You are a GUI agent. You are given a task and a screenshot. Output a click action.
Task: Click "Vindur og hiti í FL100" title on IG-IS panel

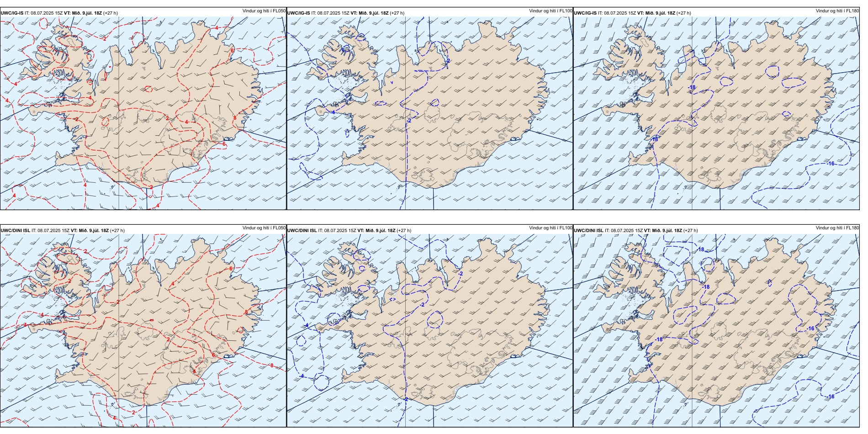pos(550,11)
